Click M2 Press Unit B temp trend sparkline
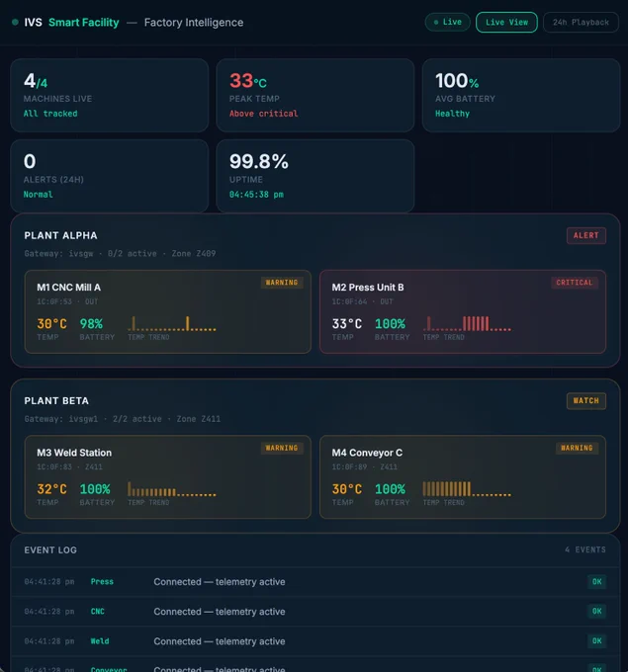The image size is (628, 672). tap(467, 323)
